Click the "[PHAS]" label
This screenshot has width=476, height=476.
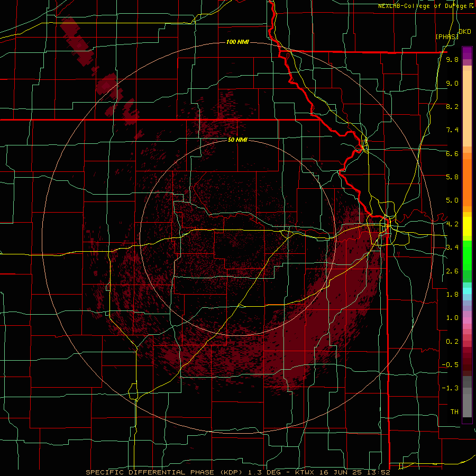pyautogui.click(x=447, y=36)
